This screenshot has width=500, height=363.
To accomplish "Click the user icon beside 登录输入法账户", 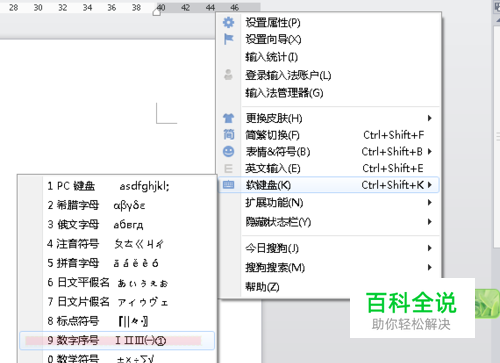I will click(x=228, y=75).
